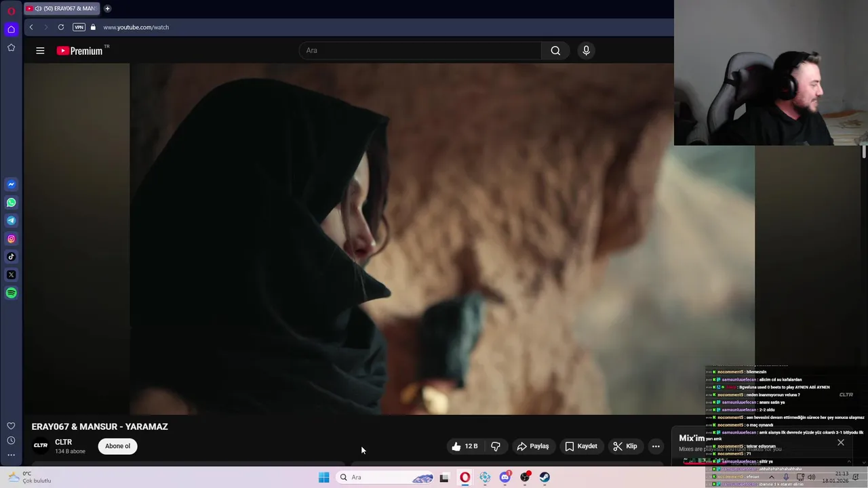Open OBS Studio from the taskbar
The image size is (868, 488).
[525, 477]
